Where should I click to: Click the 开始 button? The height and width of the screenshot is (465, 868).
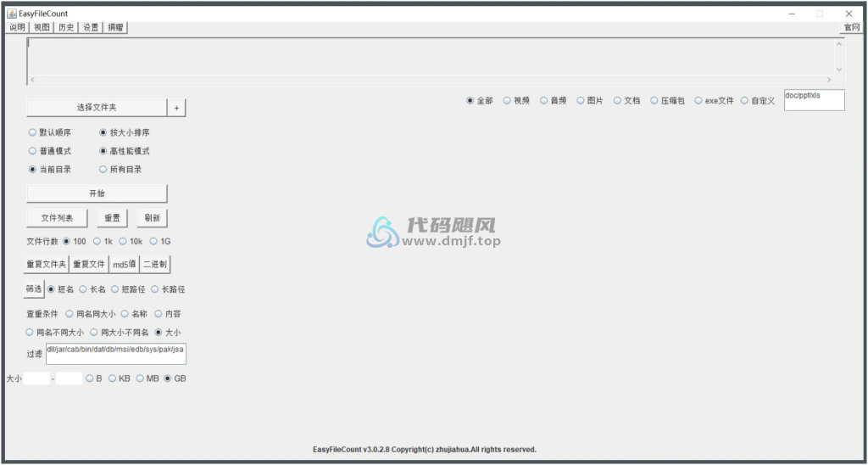point(97,193)
